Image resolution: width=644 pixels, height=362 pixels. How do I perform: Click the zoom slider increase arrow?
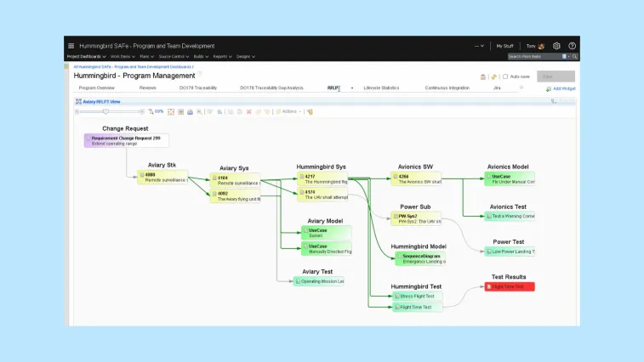(x=142, y=111)
